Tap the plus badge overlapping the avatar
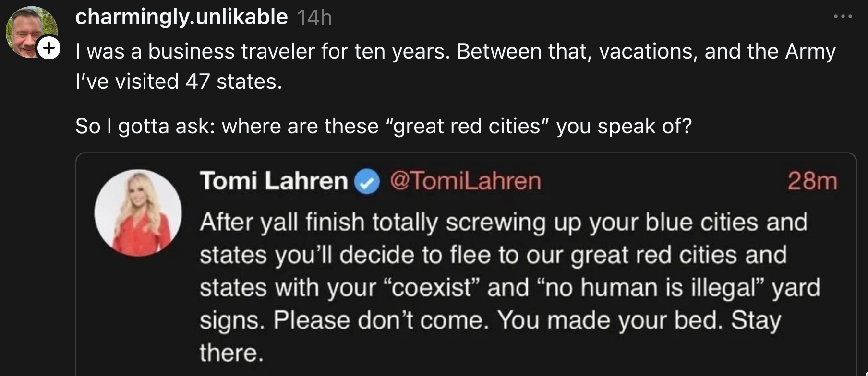868x376 pixels. (x=49, y=48)
